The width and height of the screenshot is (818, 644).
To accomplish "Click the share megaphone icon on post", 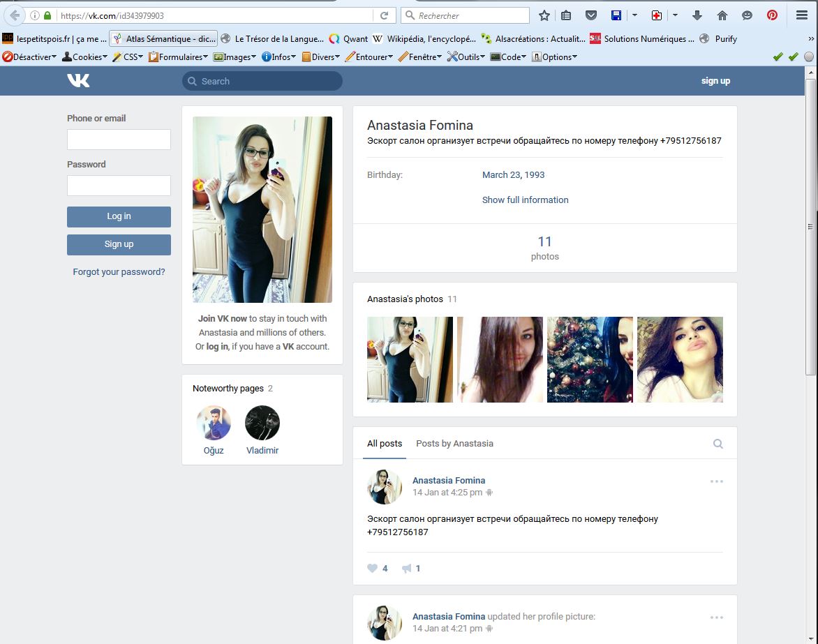I will coord(406,569).
